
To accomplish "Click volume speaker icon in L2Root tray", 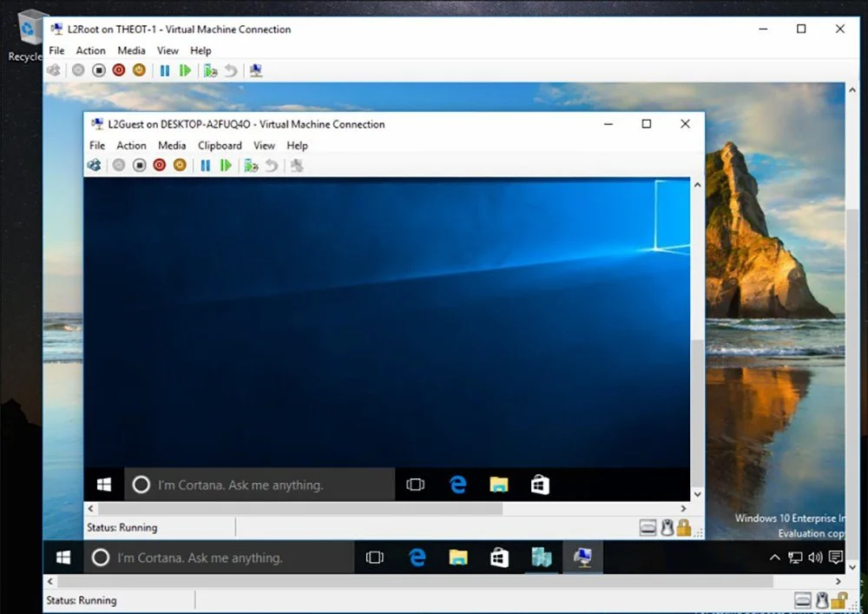I will coord(815,557).
